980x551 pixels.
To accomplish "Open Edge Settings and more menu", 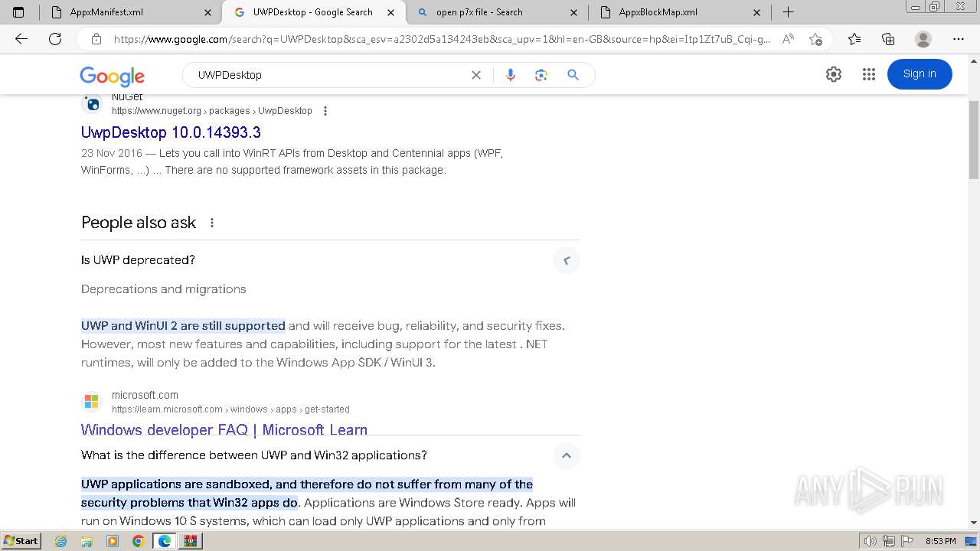I will [959, 39].
